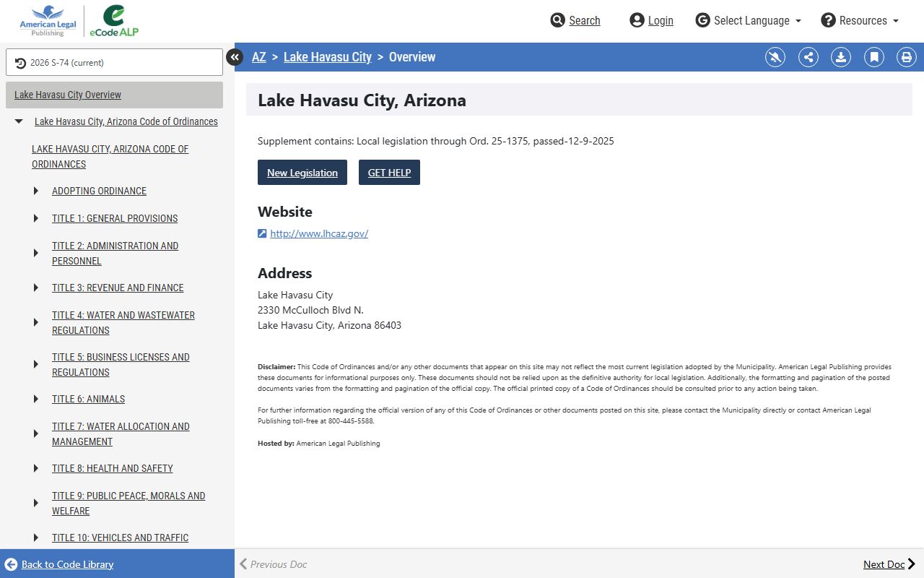Viewport: 924px width, 578px height.
Task: Click Back to Code Library link
Action: pyautogui.click(x=67, y=564)
